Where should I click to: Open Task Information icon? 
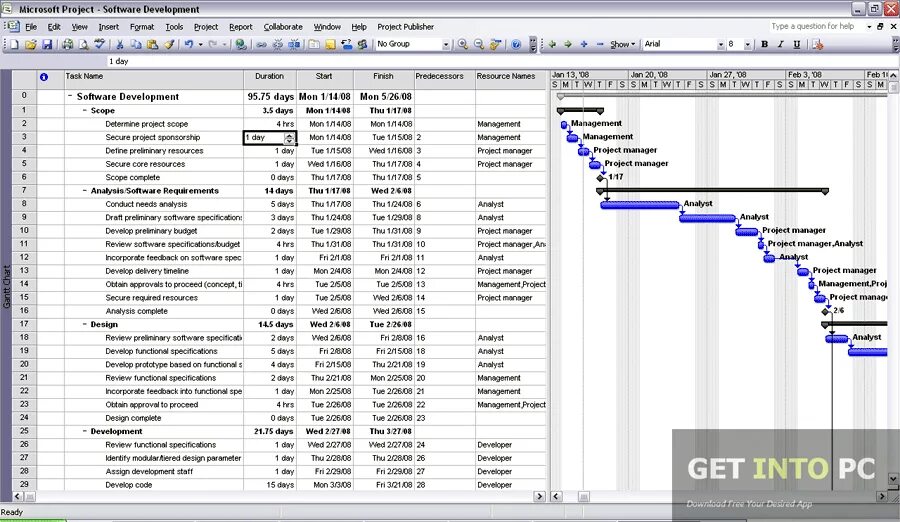coord(314,44)
